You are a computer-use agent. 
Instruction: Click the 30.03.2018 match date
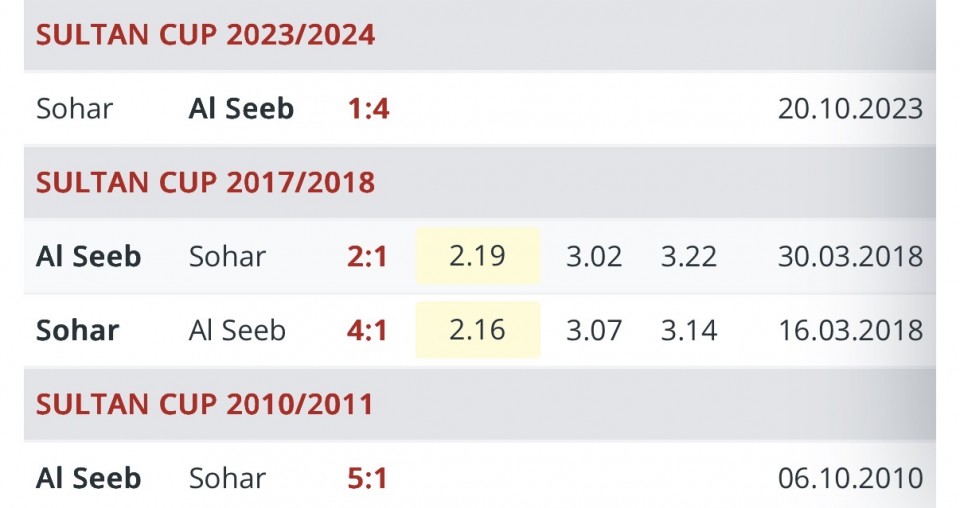click(x=850, y=256)
